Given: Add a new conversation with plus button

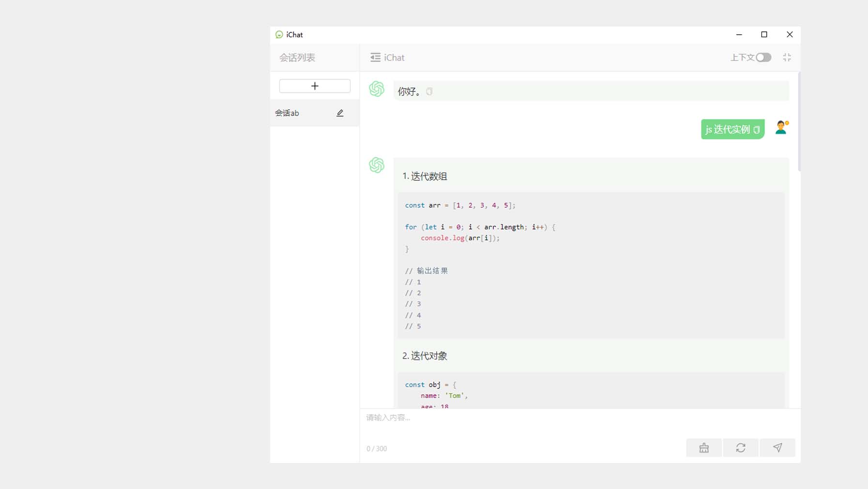Looking at the screenshot, I should pyautogui.click(x=315, y=86).
